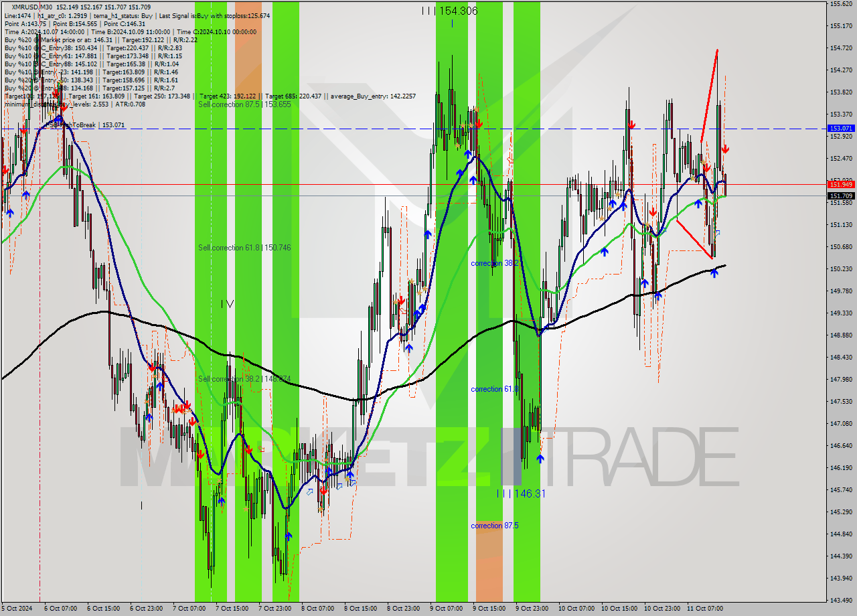This screenshot has height=616, width=857.
Task: Click 146.190 on the price axis
Action: pos(841,468)
